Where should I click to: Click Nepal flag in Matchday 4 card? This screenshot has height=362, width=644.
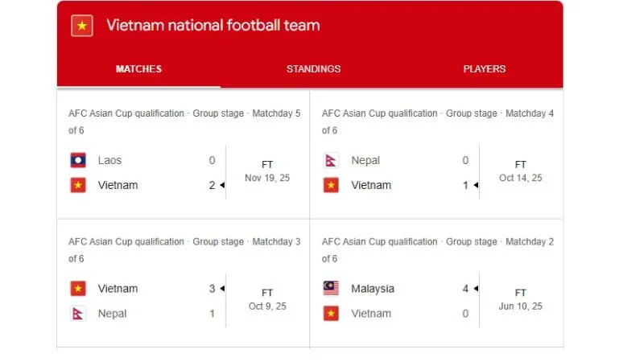(331, 160)
